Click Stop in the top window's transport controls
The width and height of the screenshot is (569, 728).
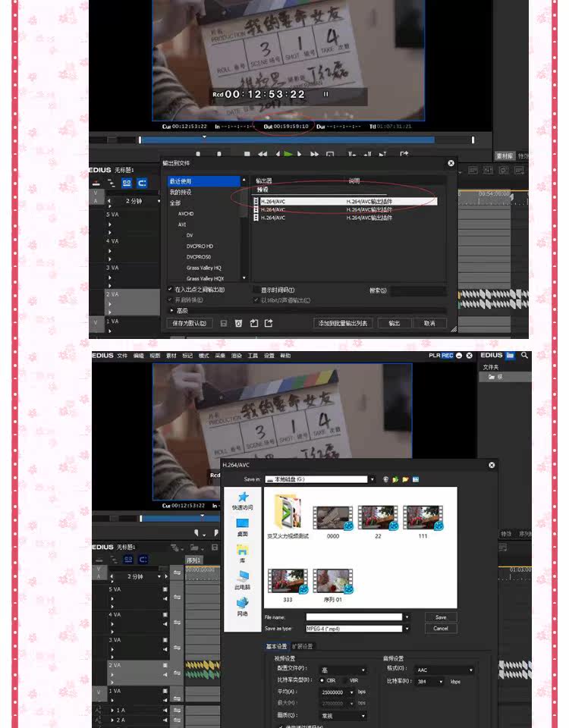pos(247,154)
